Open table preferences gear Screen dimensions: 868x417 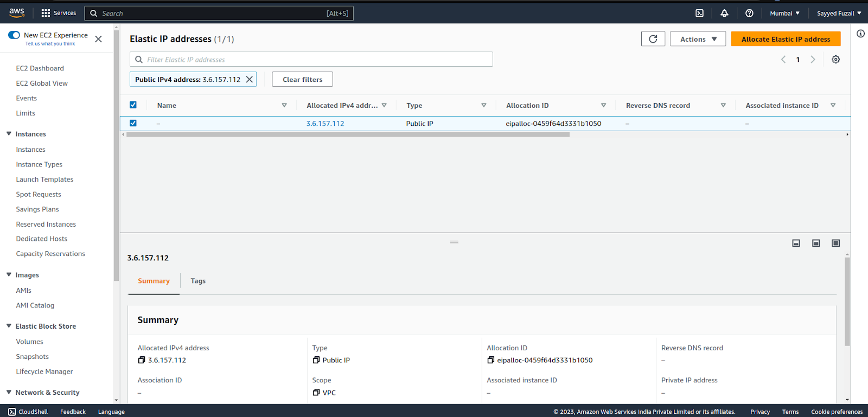(x=836, y=60)
